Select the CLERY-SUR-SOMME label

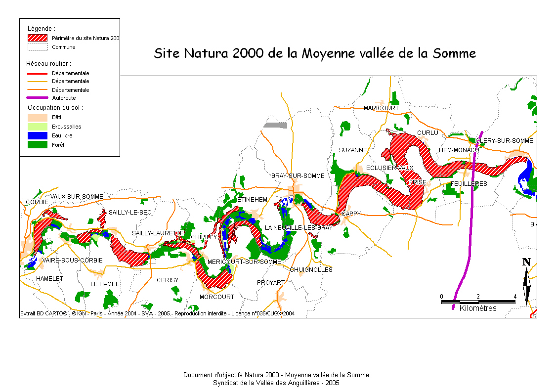click(x=504, y=141)
